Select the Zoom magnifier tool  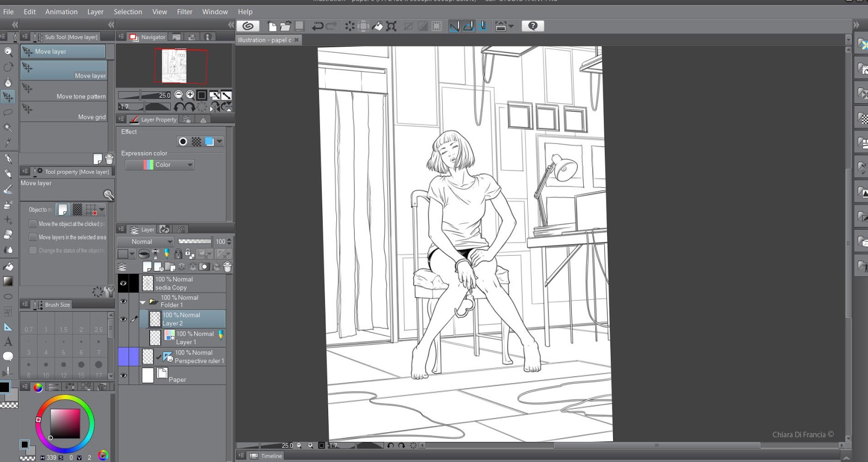(x=8, y=52)
